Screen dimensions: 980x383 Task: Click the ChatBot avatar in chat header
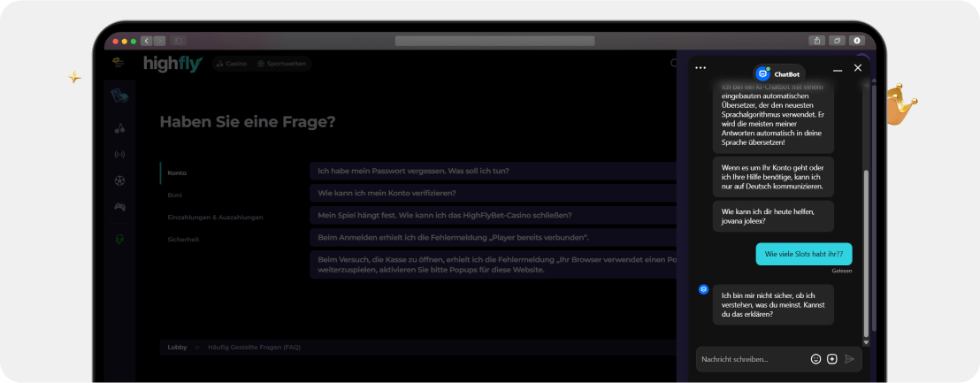[x=762, y=73]
